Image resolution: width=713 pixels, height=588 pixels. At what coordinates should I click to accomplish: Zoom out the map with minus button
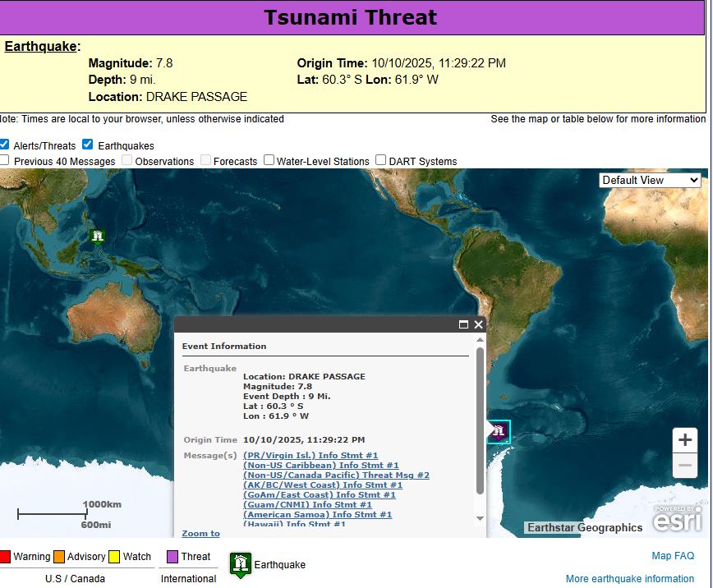(685, 466)
